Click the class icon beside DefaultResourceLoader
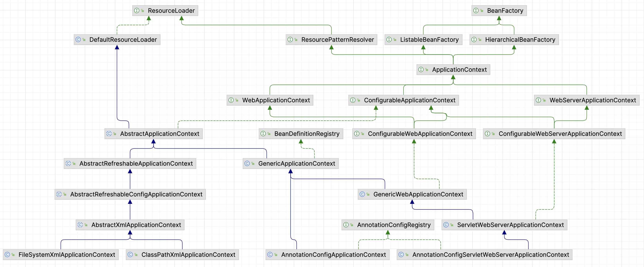Image resolution: width=644 pixels, height=267 pixels. [78, 40]
